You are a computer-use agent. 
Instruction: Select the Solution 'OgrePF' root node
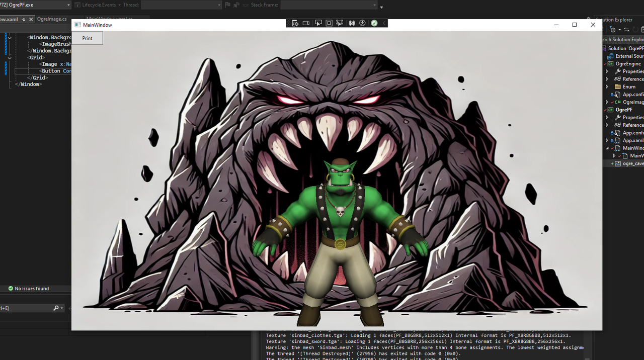pyautogui.click(x=625, y=48)
